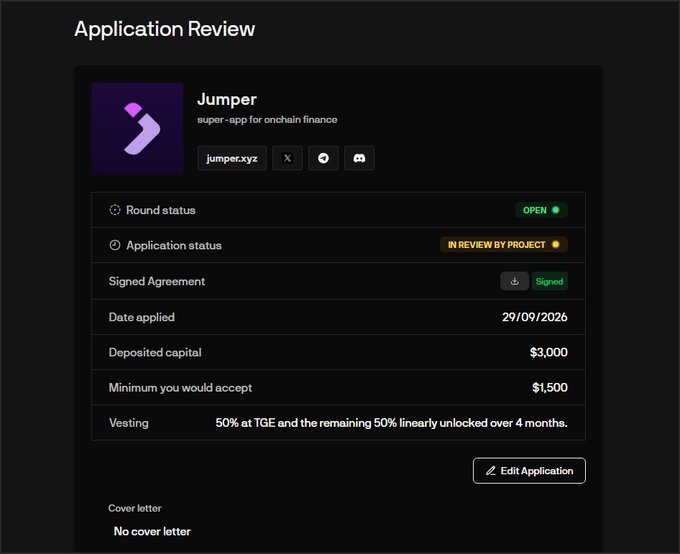Click the 'super-app for onchain finance' tagline
This screenshot has width=680, height=554.
267,120
